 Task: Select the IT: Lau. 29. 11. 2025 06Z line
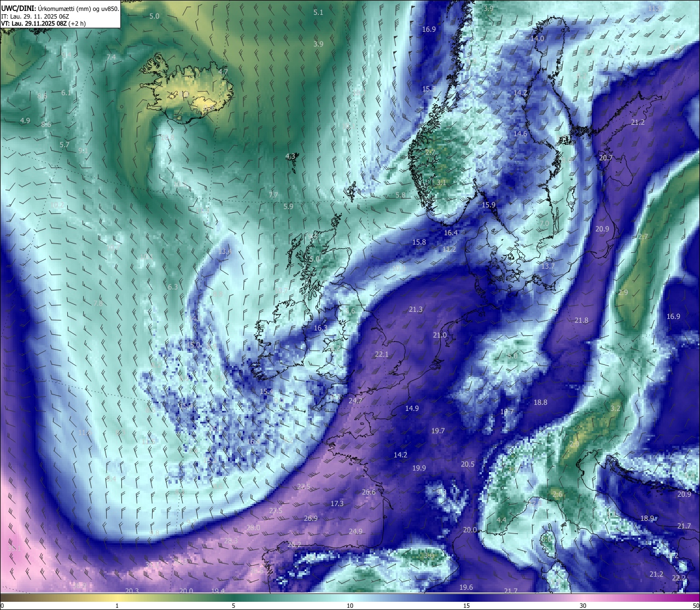[x=35, y=16]
